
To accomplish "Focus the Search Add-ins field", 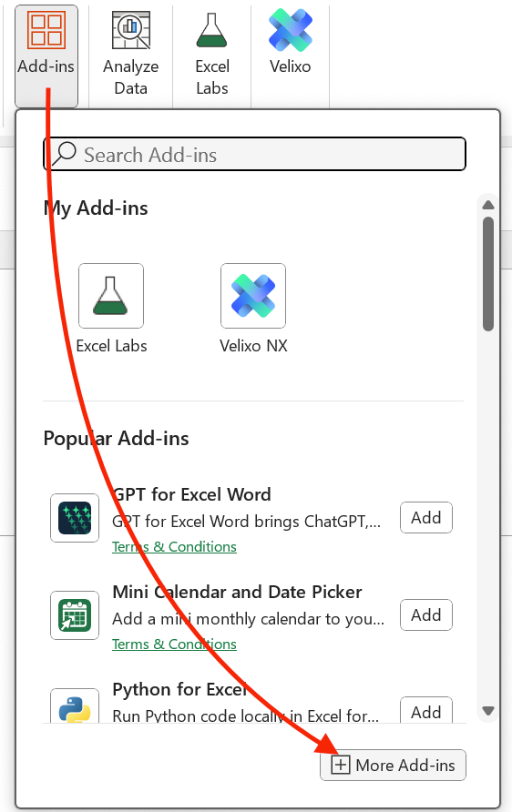I will (254, 154).
